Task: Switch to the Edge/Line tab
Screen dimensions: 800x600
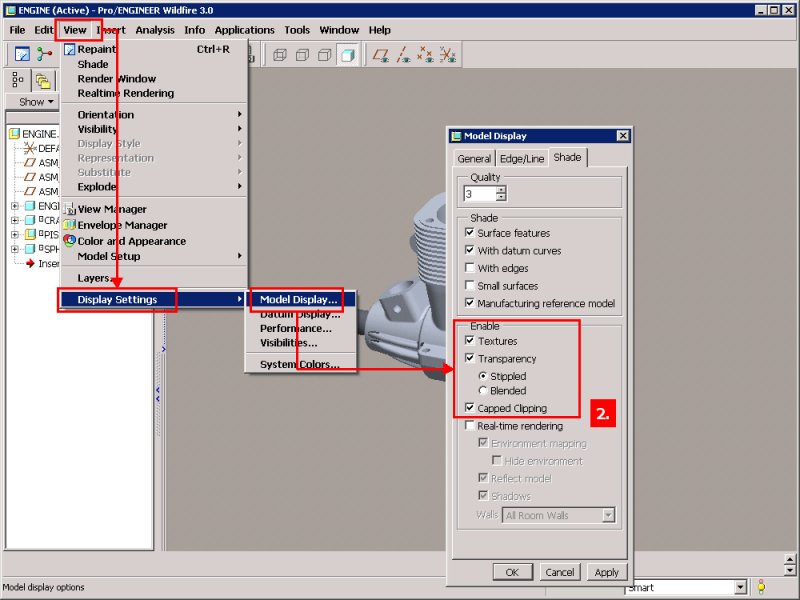Action: [522, 159]
